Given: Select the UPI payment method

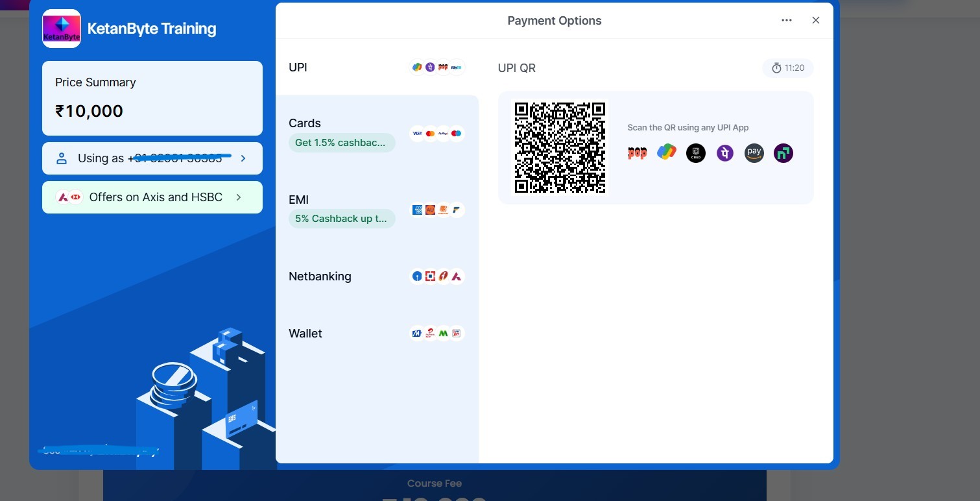Looking at the screenshot, I should 377,67.
